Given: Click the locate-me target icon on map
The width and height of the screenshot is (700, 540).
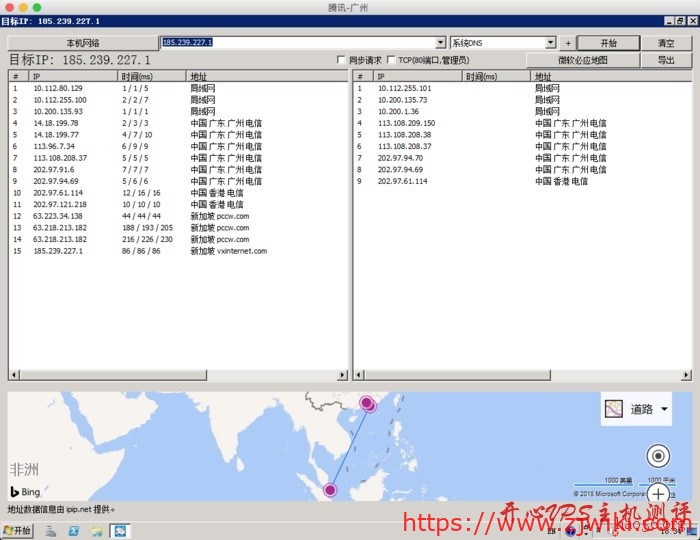Looking at the screenshot, I should (658, 456).
